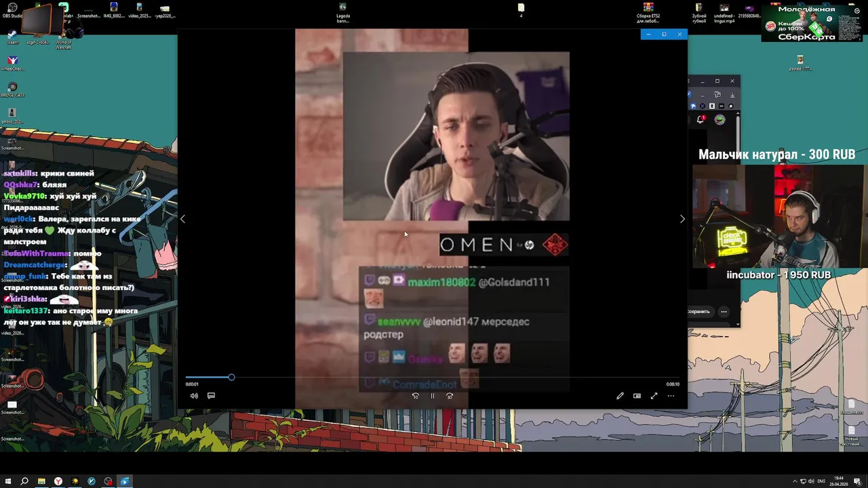This screenshot has width=868, height=488.
Task: Expand hidden extensions chevron in browser
Action: coord(722,106)
